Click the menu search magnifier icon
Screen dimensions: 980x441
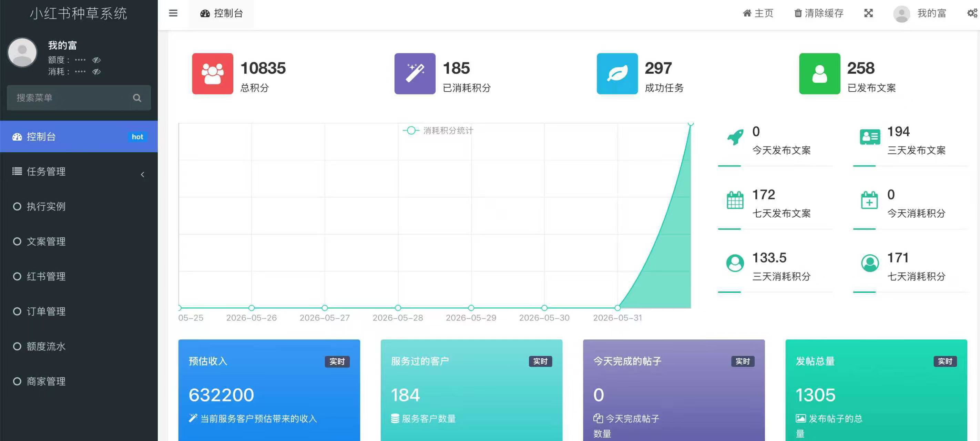point(137,98)
